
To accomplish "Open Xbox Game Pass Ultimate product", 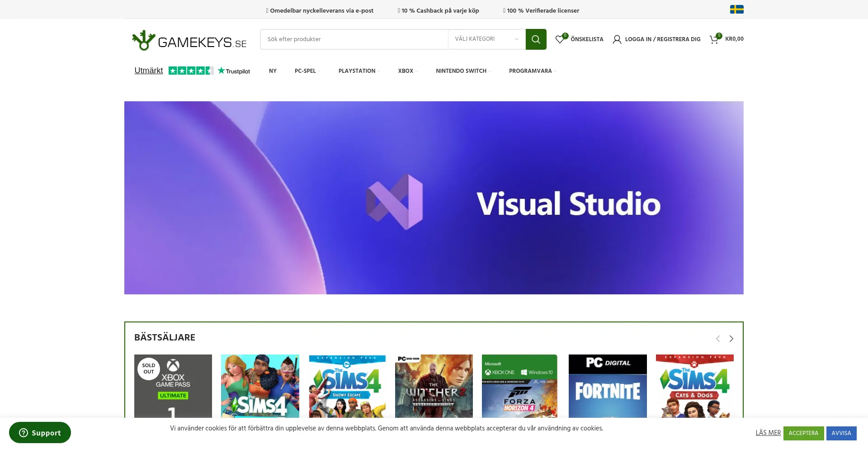I will pos(173,386).
